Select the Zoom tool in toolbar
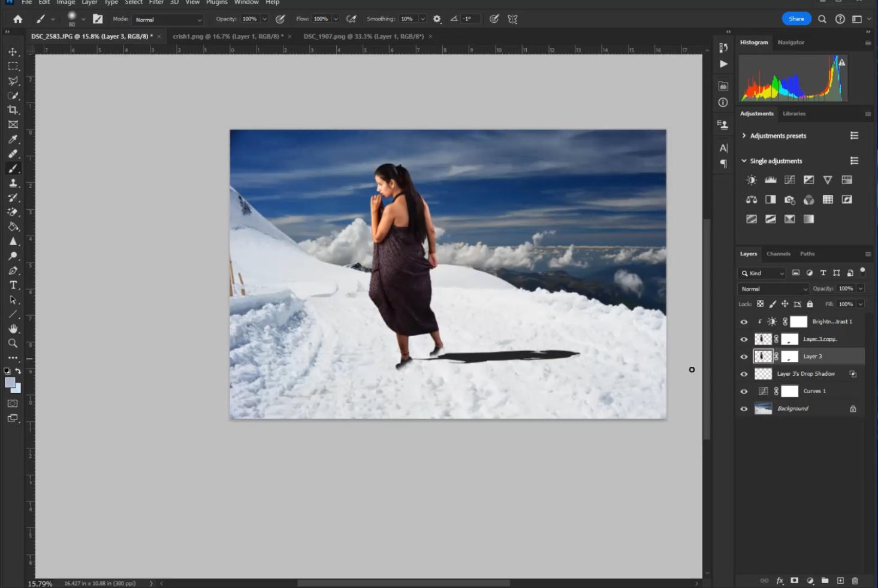 13,343
